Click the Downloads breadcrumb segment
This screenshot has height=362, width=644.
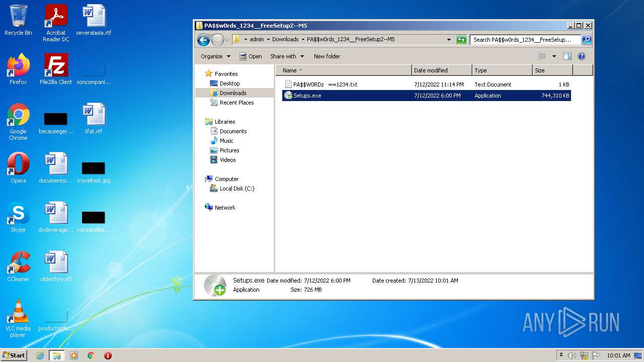(x=285, y=39)
